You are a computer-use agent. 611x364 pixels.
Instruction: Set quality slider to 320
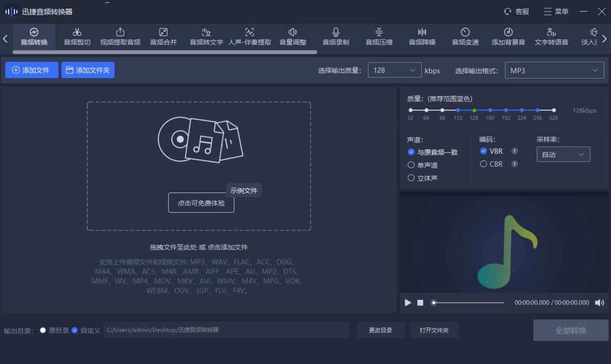tap(554, 110)
